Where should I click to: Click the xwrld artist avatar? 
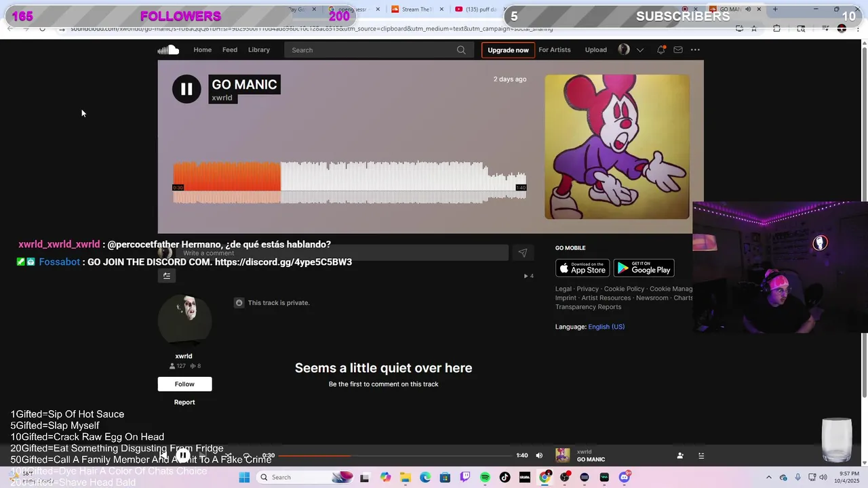coord(184,320)
